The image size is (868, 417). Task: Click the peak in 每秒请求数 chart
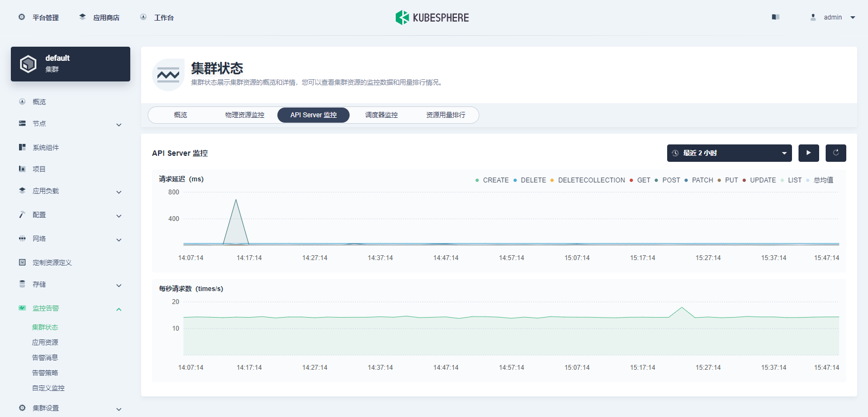tap(682, 308)
